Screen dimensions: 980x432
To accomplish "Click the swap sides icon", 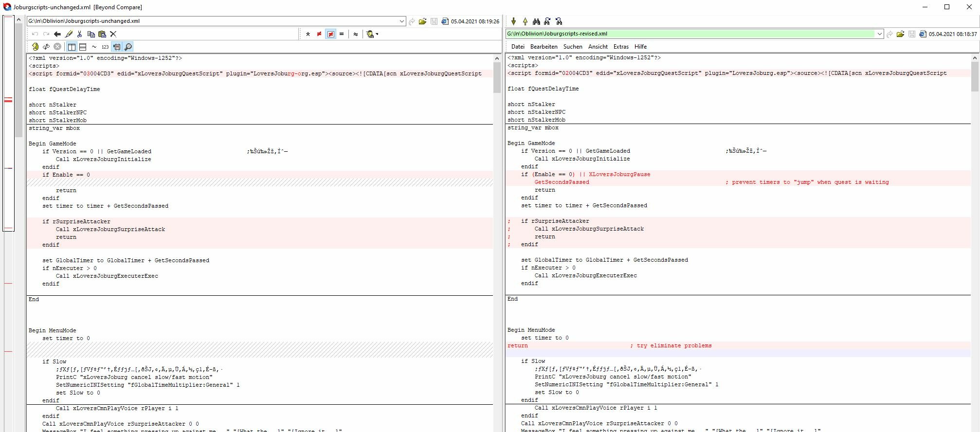I will [x=46, y=47].
